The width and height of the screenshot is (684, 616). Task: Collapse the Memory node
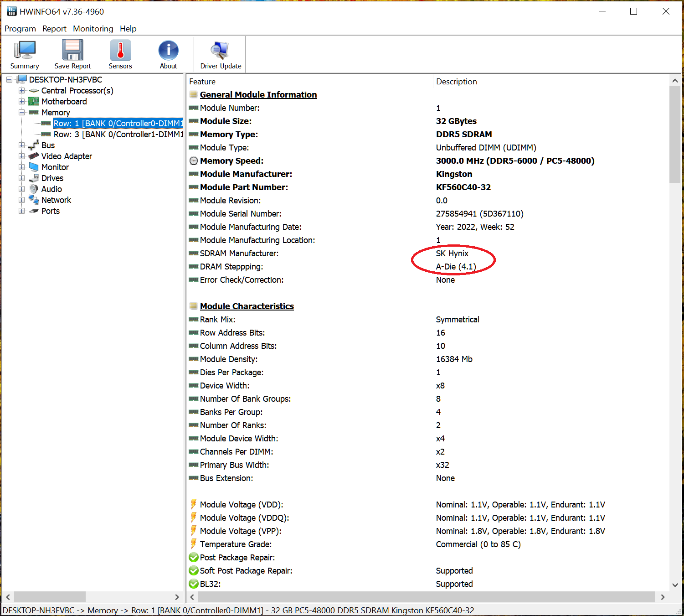[x=21, y=112]
